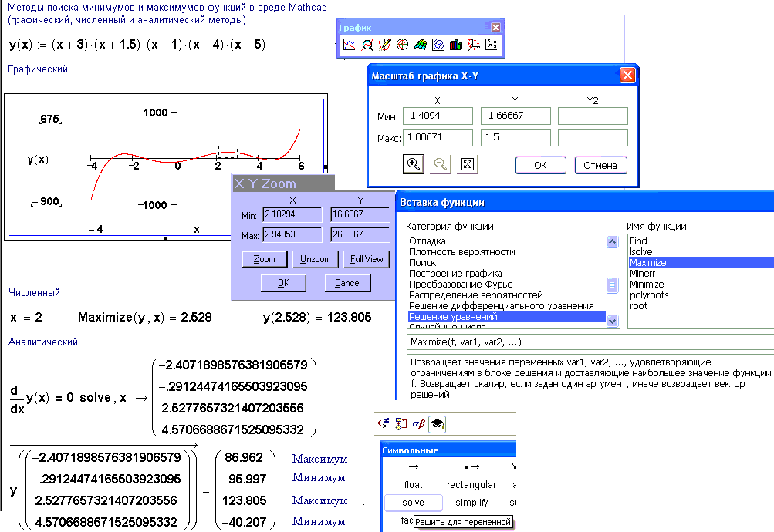
Task: Open Greek symbols toolbar αβ icon
Action: click(x=418, y=423)
